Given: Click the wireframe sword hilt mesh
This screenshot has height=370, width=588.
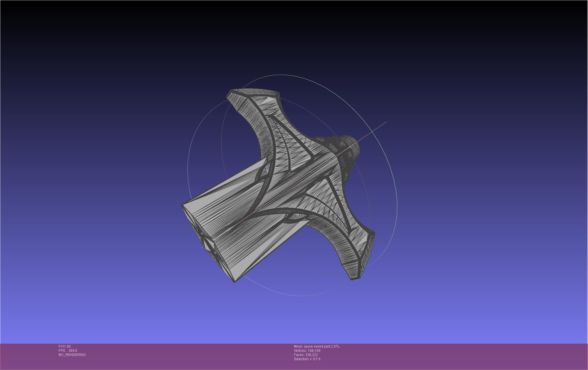Looking at the screenshot, I should [x=278, y=185].
